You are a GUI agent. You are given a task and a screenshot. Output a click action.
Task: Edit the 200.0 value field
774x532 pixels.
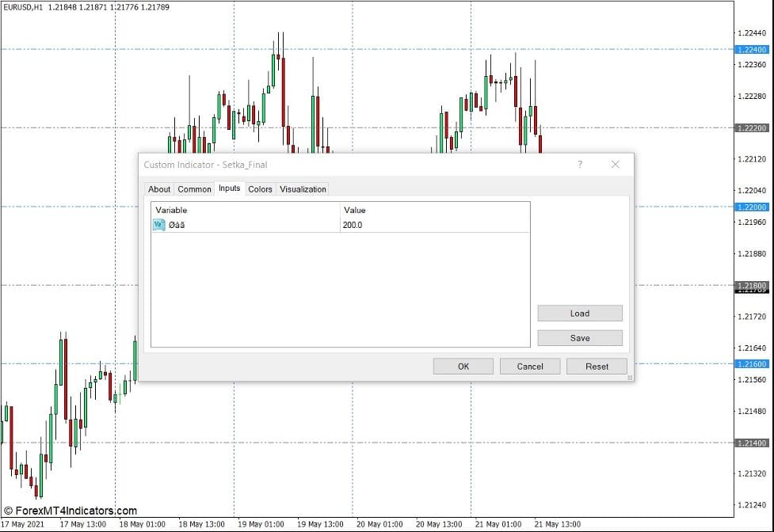(x=353, y=225)
